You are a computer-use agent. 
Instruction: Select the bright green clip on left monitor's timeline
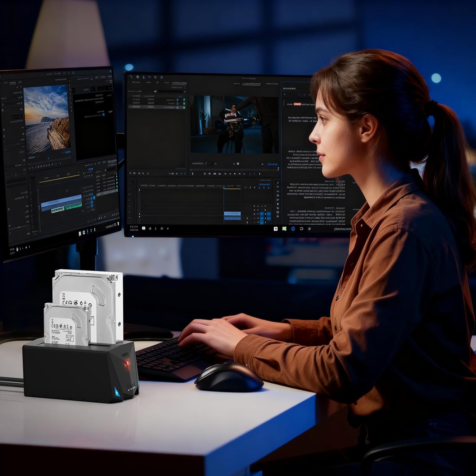[73, 207]
